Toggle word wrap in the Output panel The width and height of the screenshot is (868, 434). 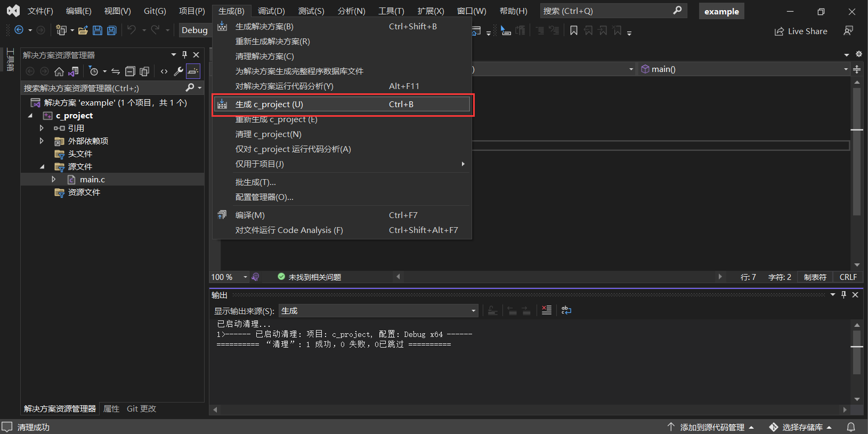tap(566, 310)
